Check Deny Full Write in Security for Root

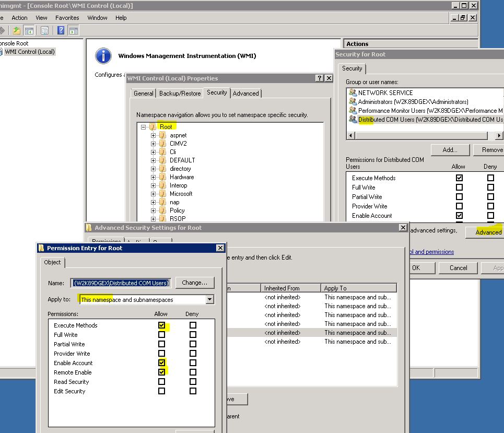tap(490, 187)
